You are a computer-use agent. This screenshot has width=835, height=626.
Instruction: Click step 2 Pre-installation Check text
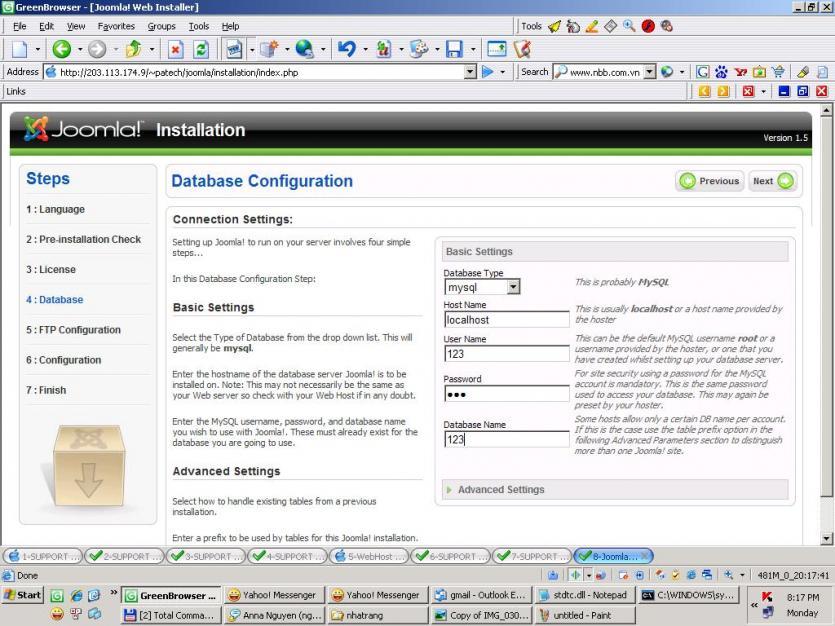coord(84,239)
